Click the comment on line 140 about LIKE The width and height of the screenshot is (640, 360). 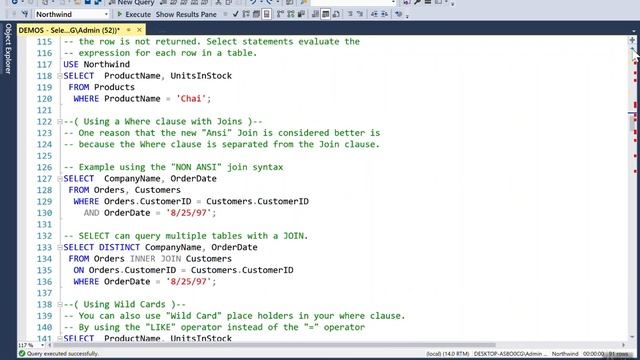click(x=214, y=327)
